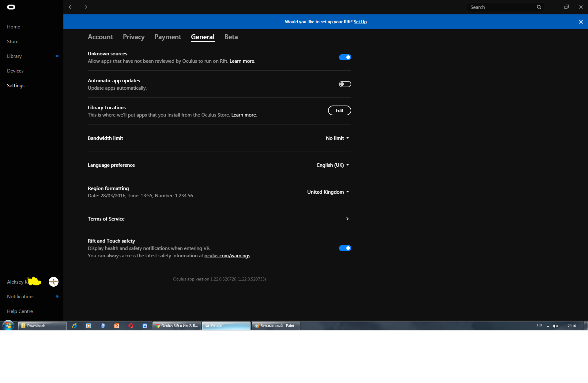Open Microsoft Word from the taskbar
Viewport: 588px width, 383px height.
(145, 326)
